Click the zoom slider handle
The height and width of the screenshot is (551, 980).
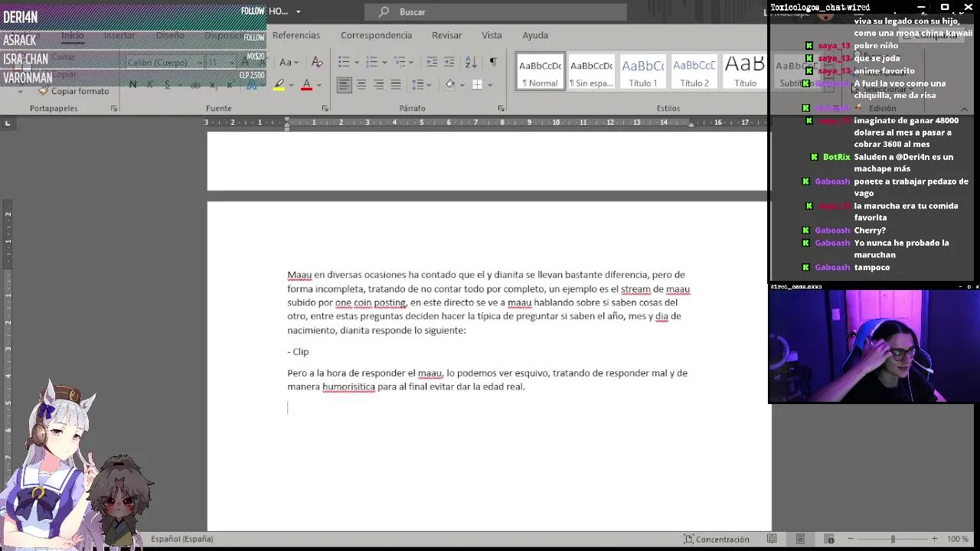893,539
